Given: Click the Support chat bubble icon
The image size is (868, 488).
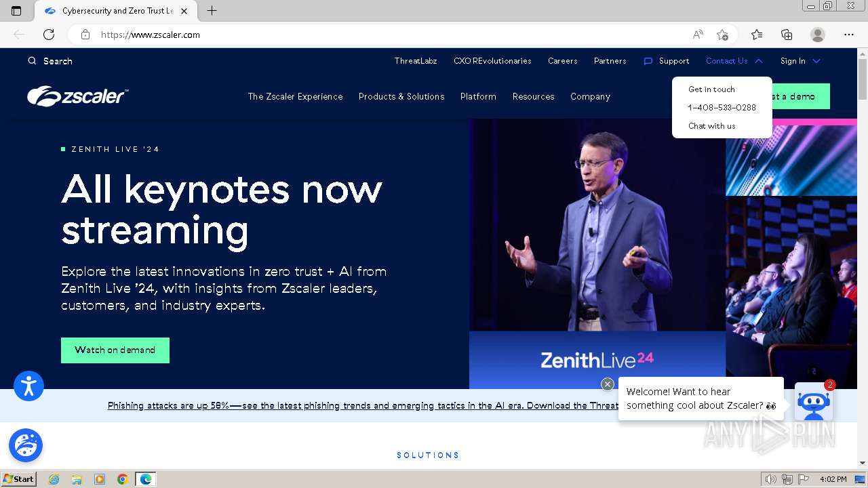Looking at the screenshot, I should click(648, 61).
